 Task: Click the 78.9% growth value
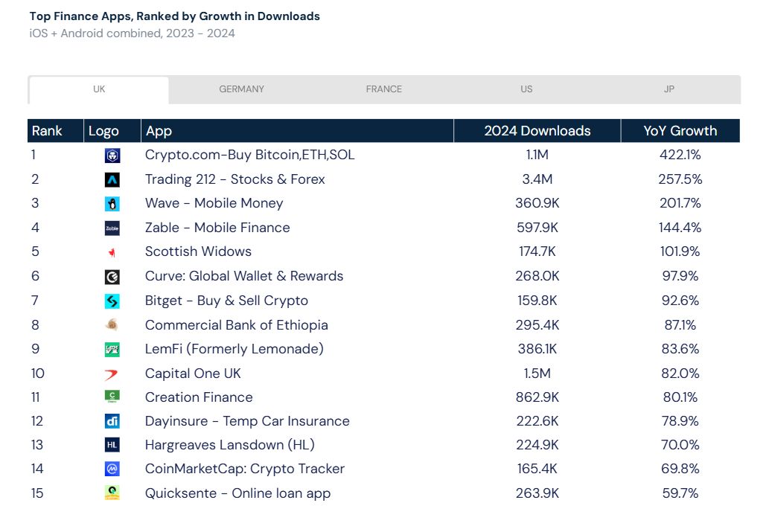[680, 421]
